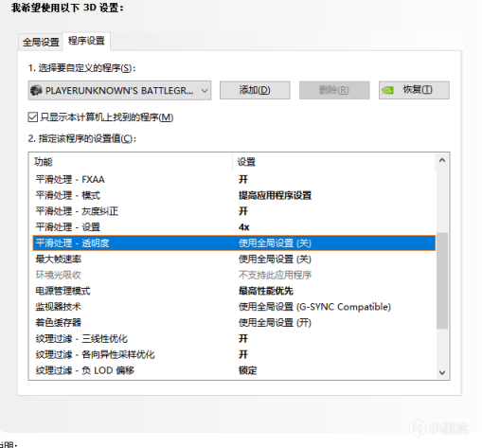Click the 使用全局设置 (开) value for 着色缓存器
The height and width of the screenshot is (448, 482).
[275, 323]
